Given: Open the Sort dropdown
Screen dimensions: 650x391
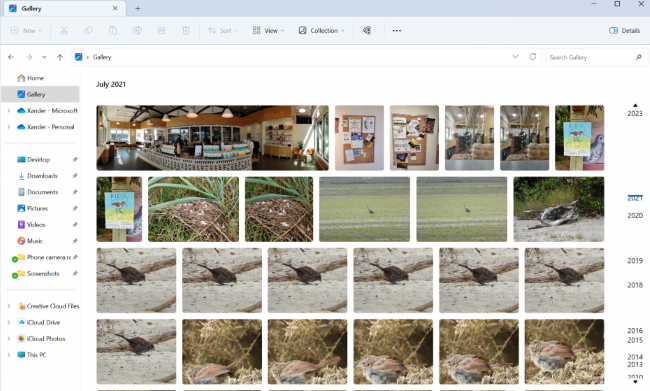Looking at the screenshot, I should click(x=223, y=31).
